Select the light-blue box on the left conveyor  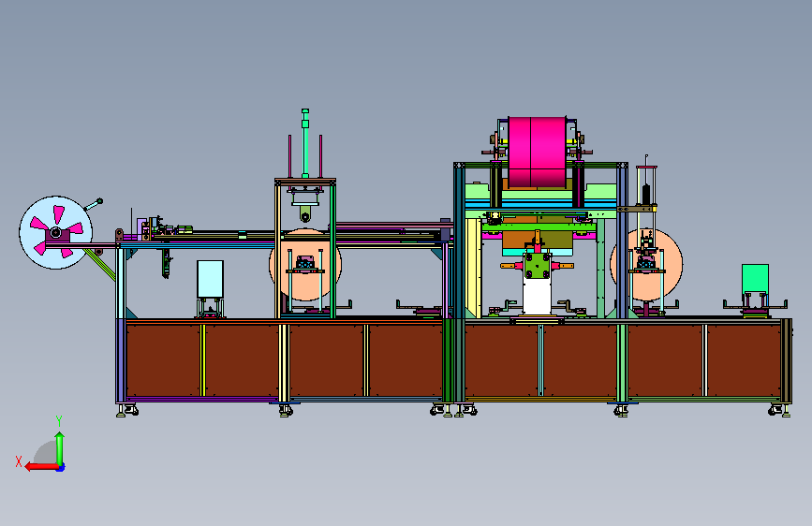click(x=210, y=279)
